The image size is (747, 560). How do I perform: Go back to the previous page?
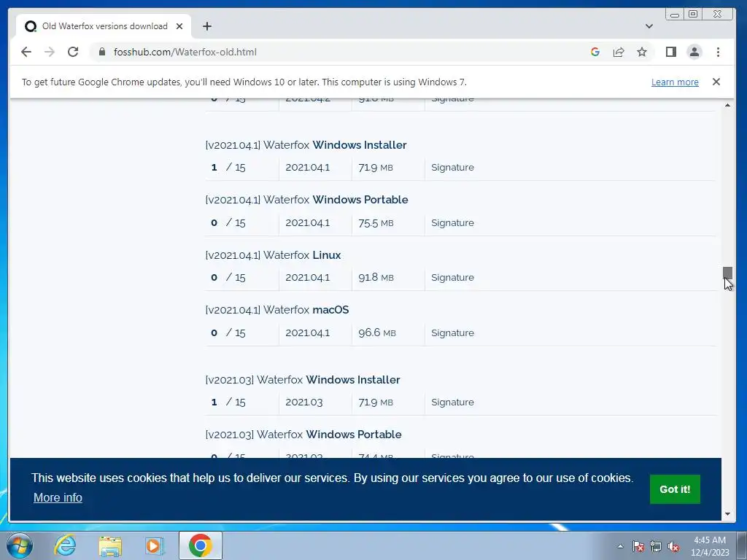coord(26,52)
